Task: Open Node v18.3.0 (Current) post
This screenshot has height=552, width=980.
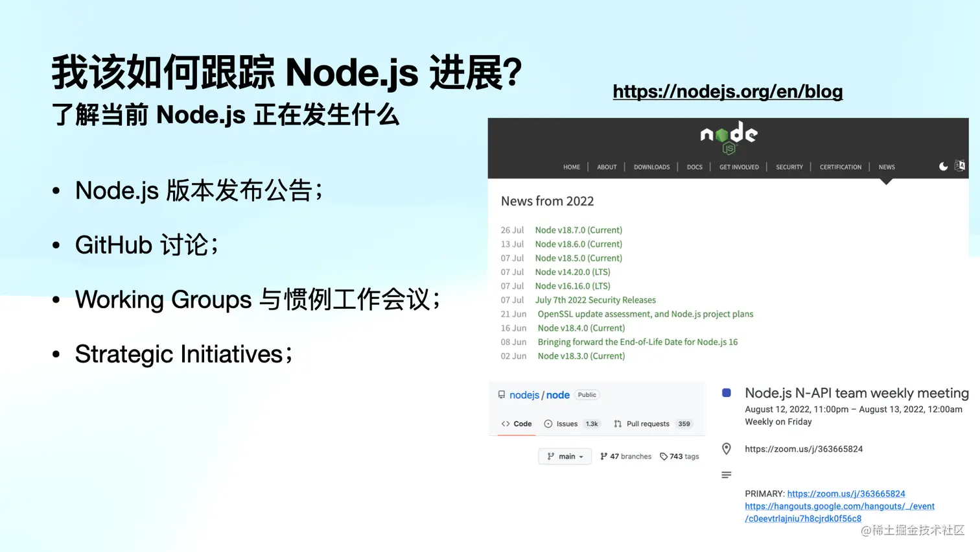Action: pos(581,356)
